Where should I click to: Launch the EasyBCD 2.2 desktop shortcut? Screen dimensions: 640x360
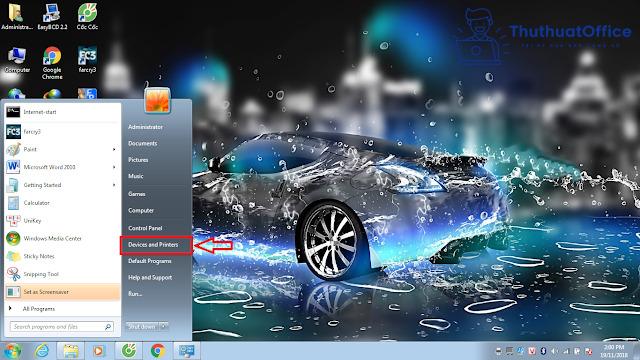pyautogui.click(x=52, y=16)
